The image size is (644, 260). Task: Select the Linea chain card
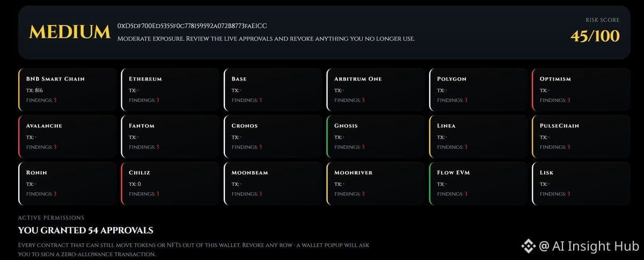(x=478, y=136)
